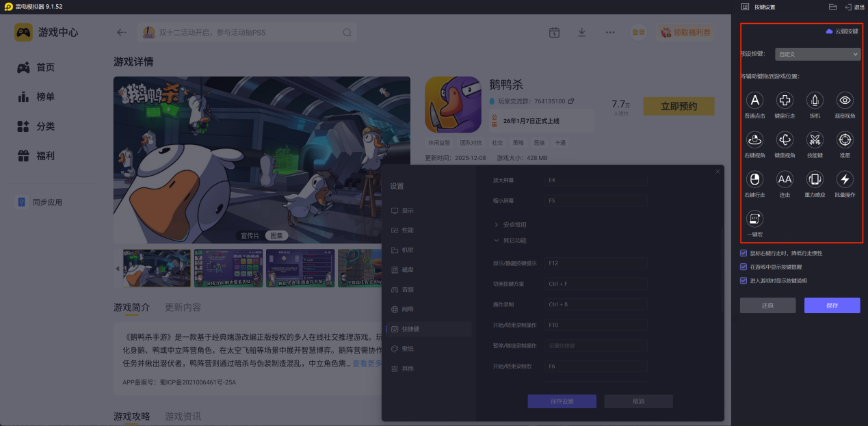Click the 立即预约 reserve button
Viewport: 868px width, 426px height.
pyautogui.click(x=679, y=106)
